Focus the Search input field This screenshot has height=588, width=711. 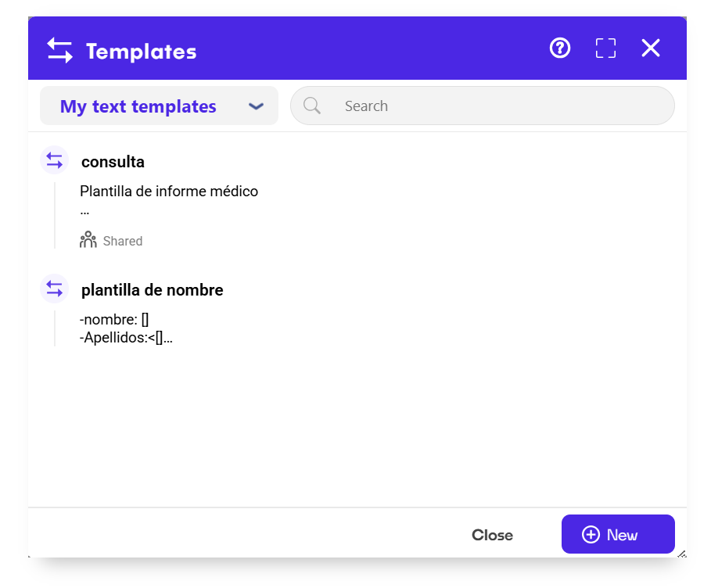click(483, 106)
